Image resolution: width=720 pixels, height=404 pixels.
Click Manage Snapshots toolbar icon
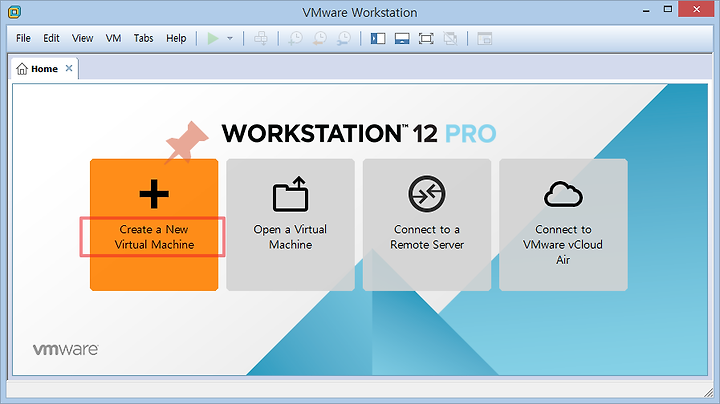[343, 39]
